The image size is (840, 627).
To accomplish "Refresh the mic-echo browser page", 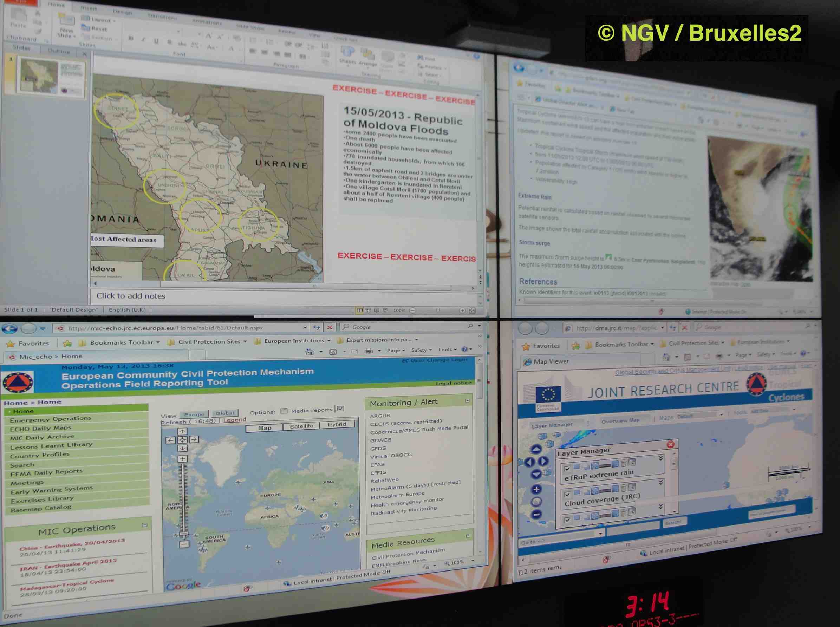I will pyautogui.click(x=317, y=327).
